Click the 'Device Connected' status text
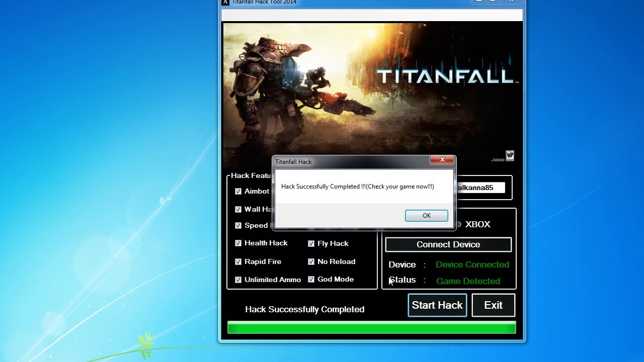Screen dimensions: 644x362 point(472,264)
